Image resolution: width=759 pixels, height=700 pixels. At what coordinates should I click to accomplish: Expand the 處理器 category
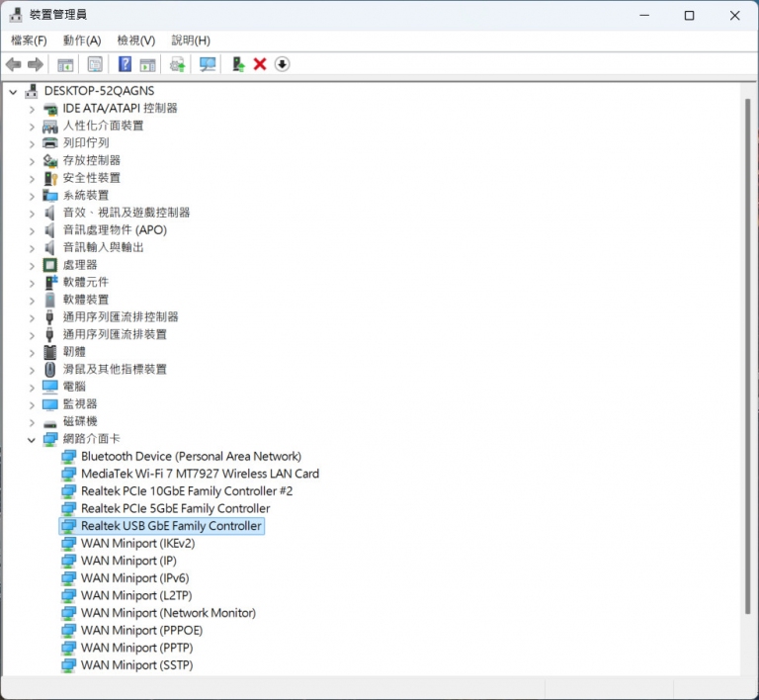(32, 265)
